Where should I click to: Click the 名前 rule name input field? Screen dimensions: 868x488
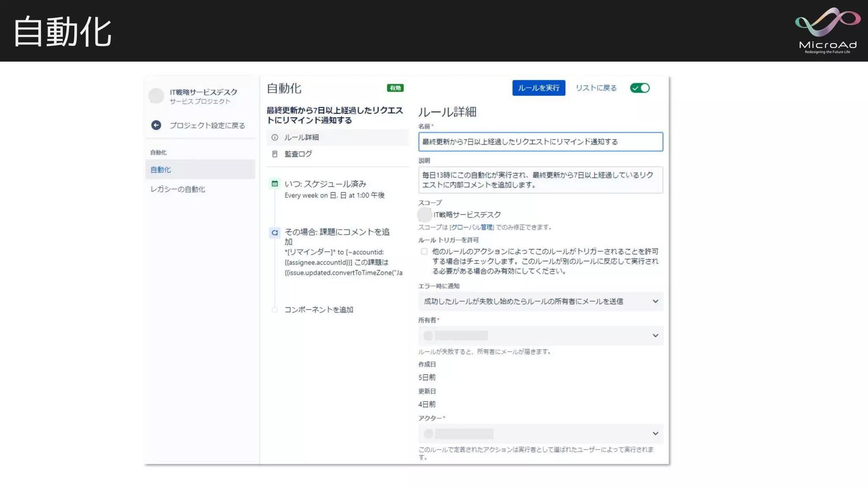[540, 142]
